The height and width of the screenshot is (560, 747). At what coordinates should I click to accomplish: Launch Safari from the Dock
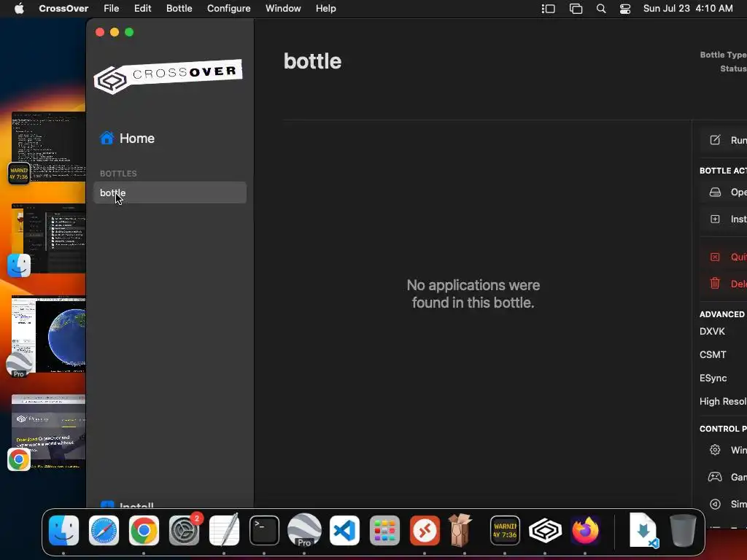coord(104,531)
